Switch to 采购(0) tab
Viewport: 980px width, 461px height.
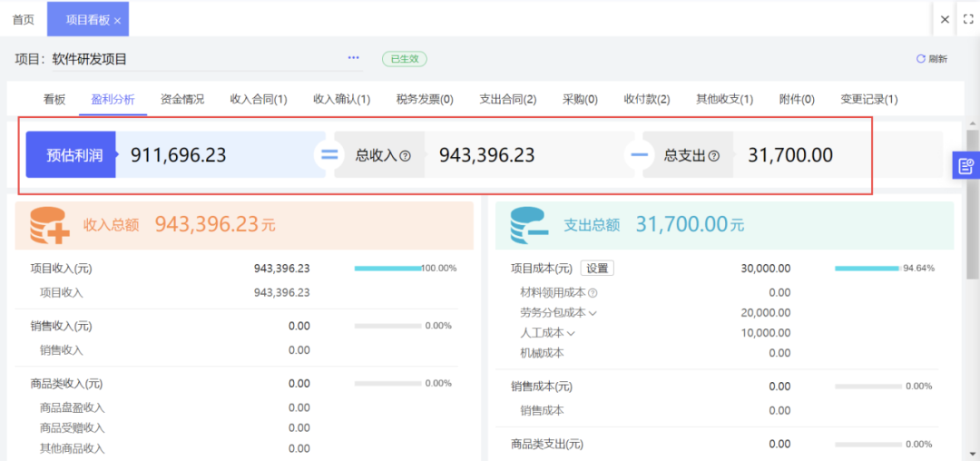(580, 99)
